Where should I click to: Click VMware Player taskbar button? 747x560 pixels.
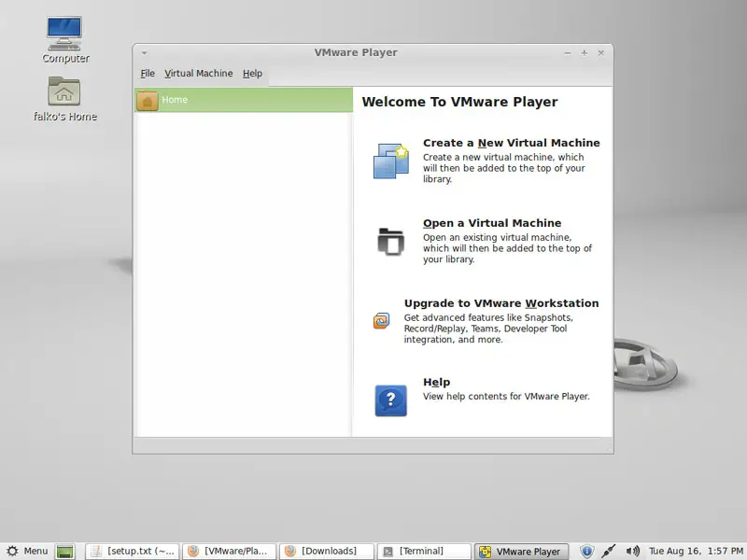pos(521,551)
